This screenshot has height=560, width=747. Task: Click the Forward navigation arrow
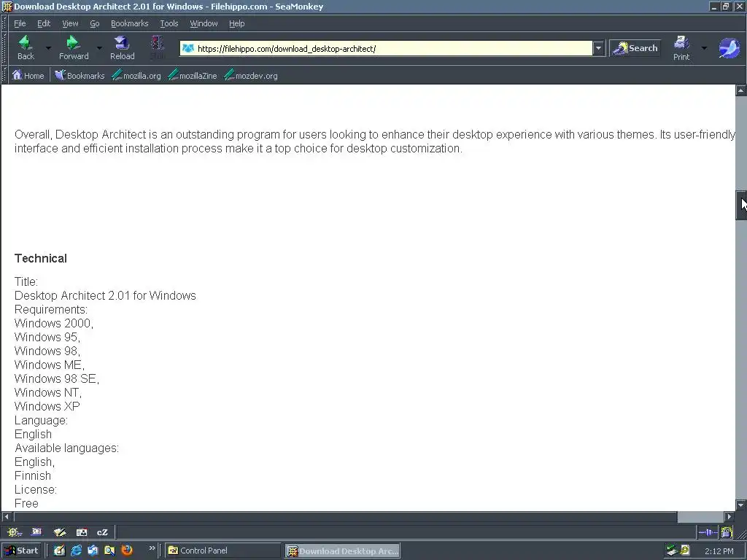tap(74, 47)
